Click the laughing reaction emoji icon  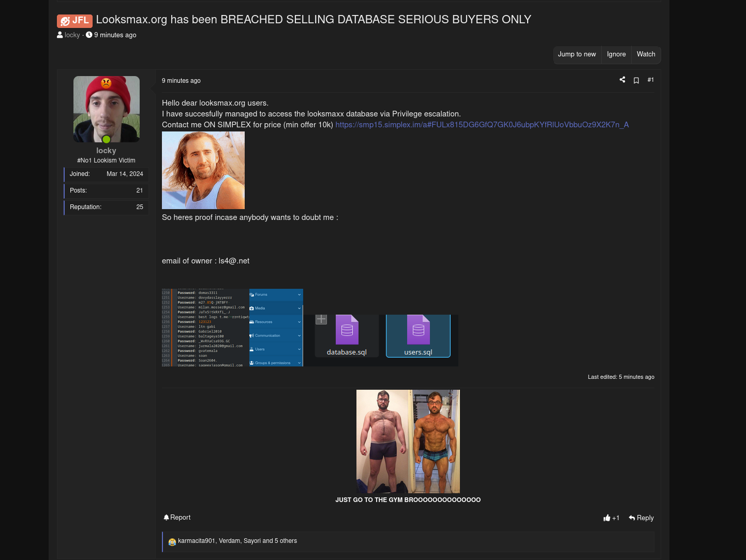click(172, 542)
